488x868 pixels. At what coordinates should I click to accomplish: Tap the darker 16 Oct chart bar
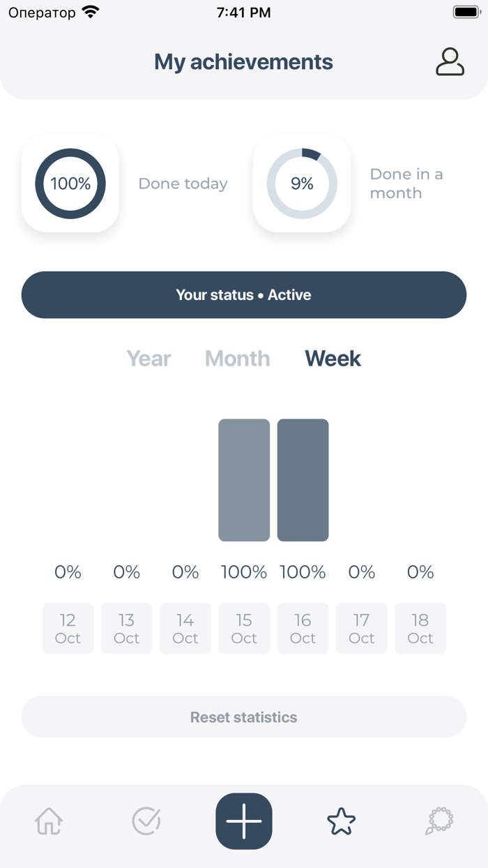[x=303, y=480]
